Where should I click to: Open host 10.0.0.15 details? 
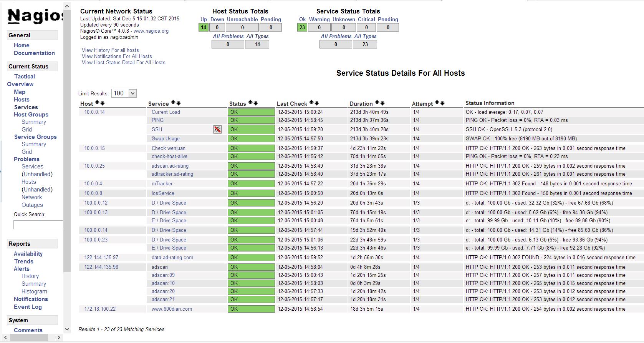pos(94,148)
